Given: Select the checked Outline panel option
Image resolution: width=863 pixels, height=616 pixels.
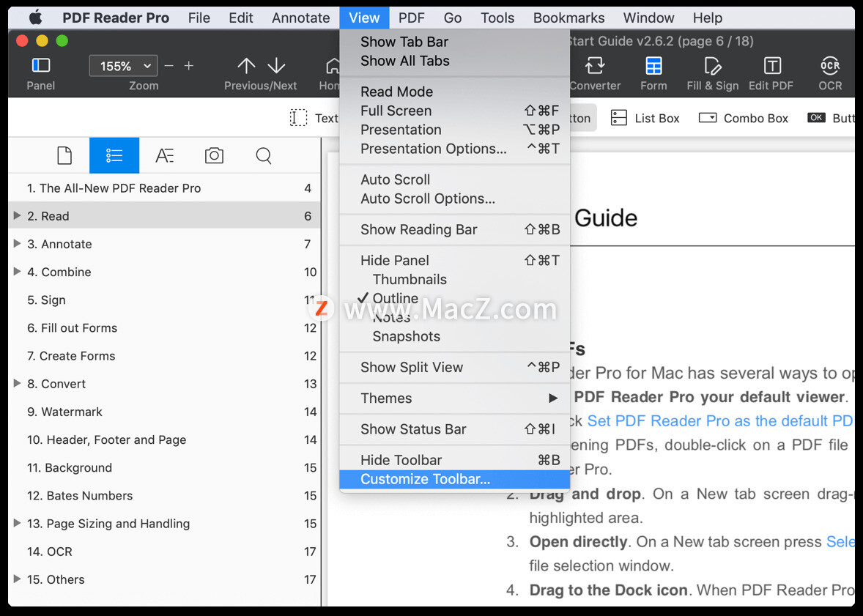Looking at the screenshot, I should (x=455, y=298).
